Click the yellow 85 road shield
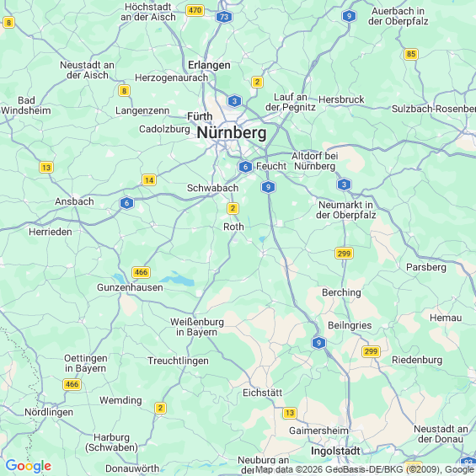This screenshot has height=476, width=476. pos(411,54)
